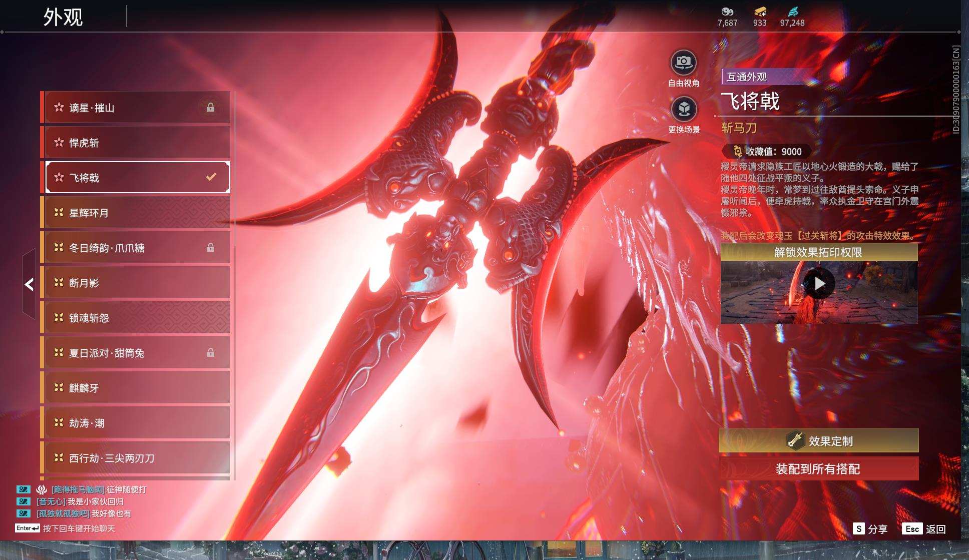Click the star rarity icon on 悍虎斩

59,142
